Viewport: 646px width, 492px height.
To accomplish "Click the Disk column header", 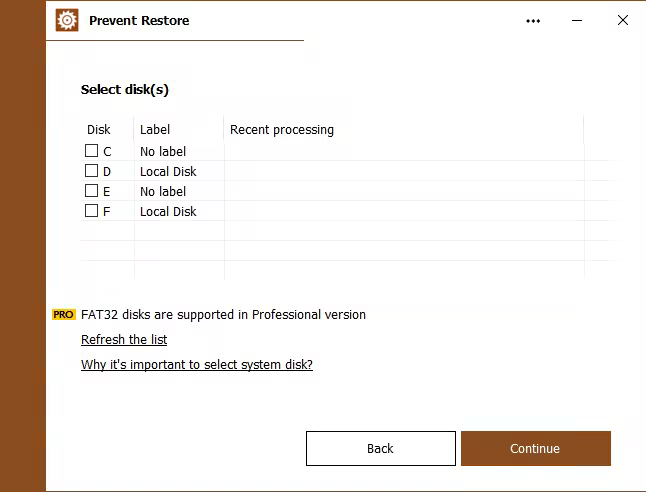I will click(x=99, y=130).
